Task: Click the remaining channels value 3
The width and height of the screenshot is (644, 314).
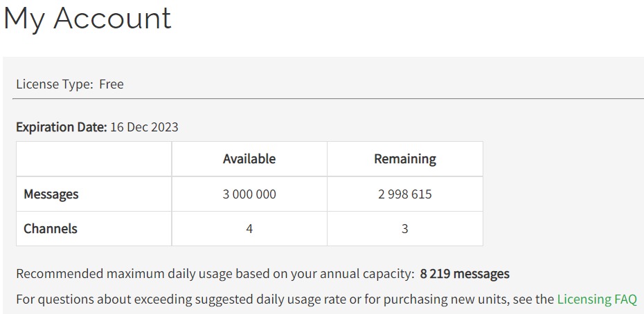Action: [405, 228]
